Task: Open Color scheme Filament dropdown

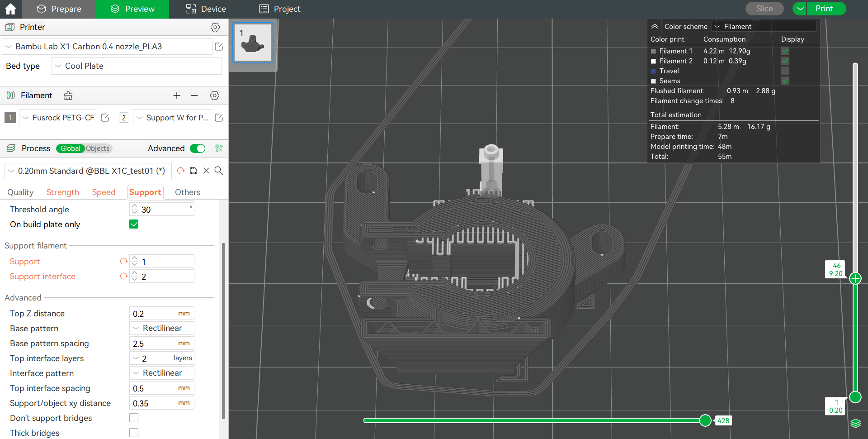Action: pyautogui.click(x=764, y=27)
